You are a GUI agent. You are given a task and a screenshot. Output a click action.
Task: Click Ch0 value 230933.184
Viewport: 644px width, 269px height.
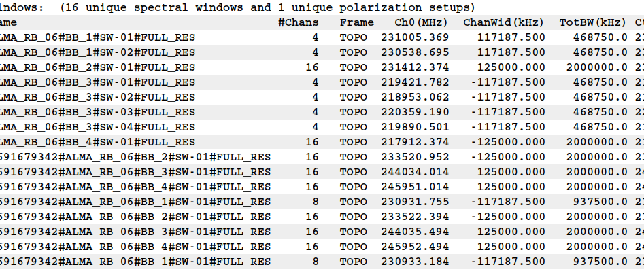click(x=415, y=262)
